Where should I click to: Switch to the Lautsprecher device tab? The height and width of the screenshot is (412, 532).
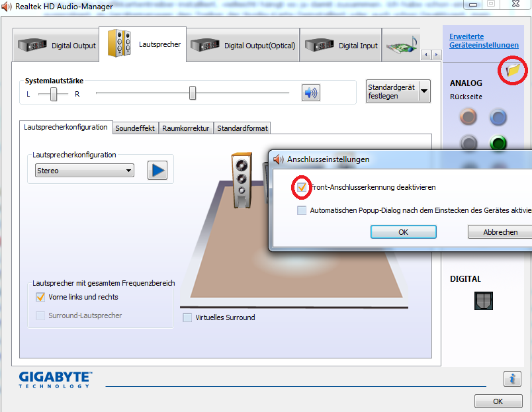143,44
